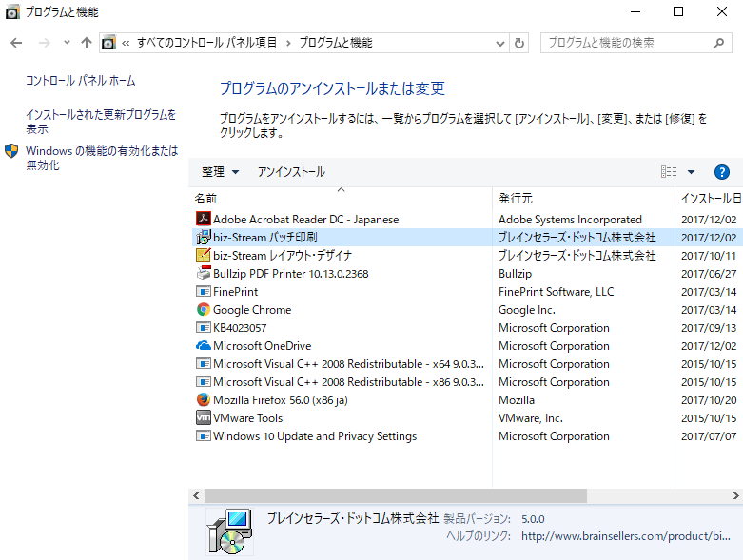Click the Microsoft OneDrive cloud icon
Screen dimensions: 743x560
point(204,345)
